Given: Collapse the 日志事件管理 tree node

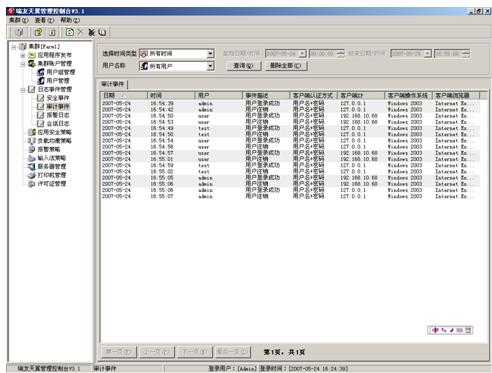Looking at the screenshot, I should coord(23,90).
